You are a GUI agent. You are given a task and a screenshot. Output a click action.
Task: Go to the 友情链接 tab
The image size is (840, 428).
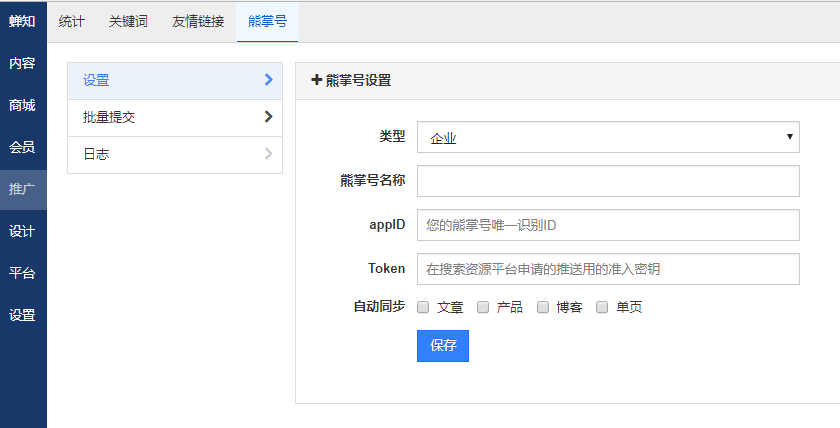click(x=198, y=21)
